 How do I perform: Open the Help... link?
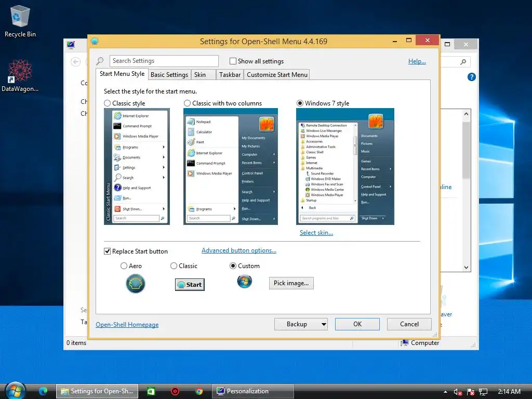[x=417, y=61]
